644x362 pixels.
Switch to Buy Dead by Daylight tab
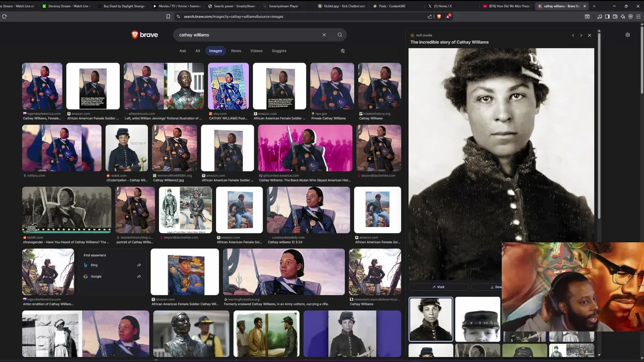(121, 6)
